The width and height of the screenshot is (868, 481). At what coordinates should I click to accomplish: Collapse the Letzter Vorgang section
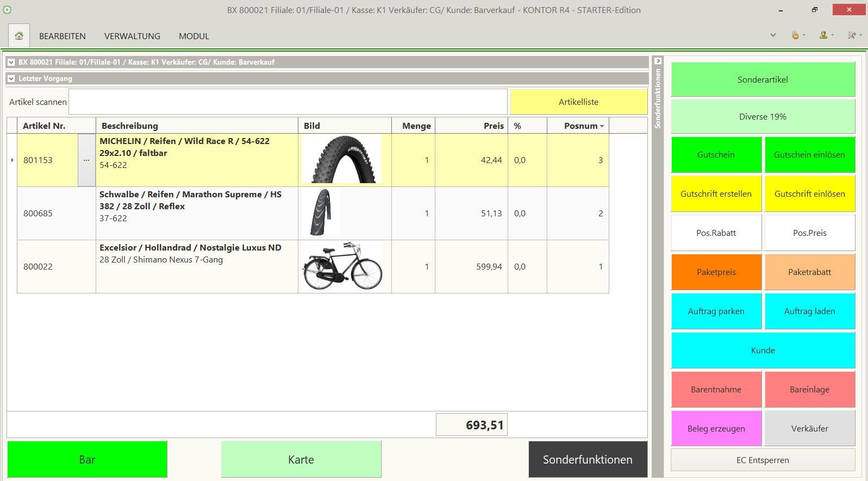(11, 79)
